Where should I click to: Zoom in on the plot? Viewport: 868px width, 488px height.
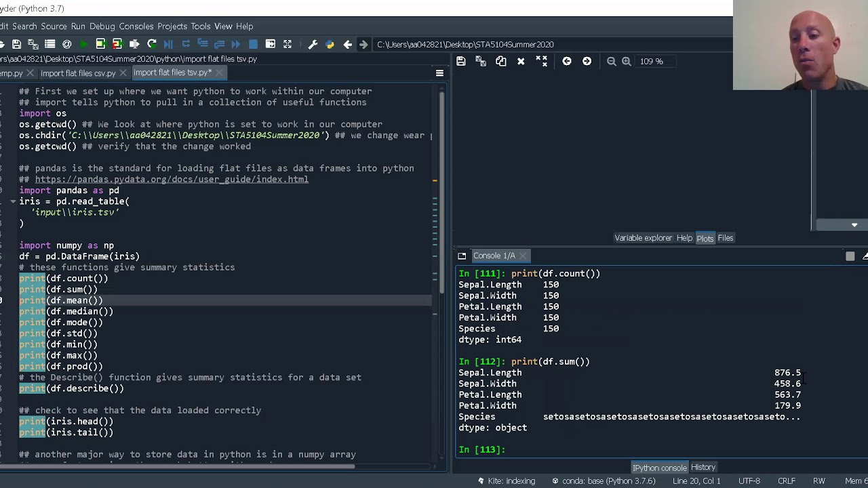pyautogui.click(x=627, y=61)
